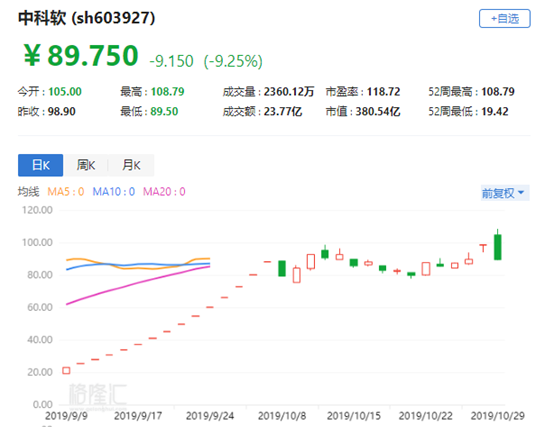554x427 pixels.
Task: Click the green candlestick at 2019/10/8
Action: pos(282,268)
